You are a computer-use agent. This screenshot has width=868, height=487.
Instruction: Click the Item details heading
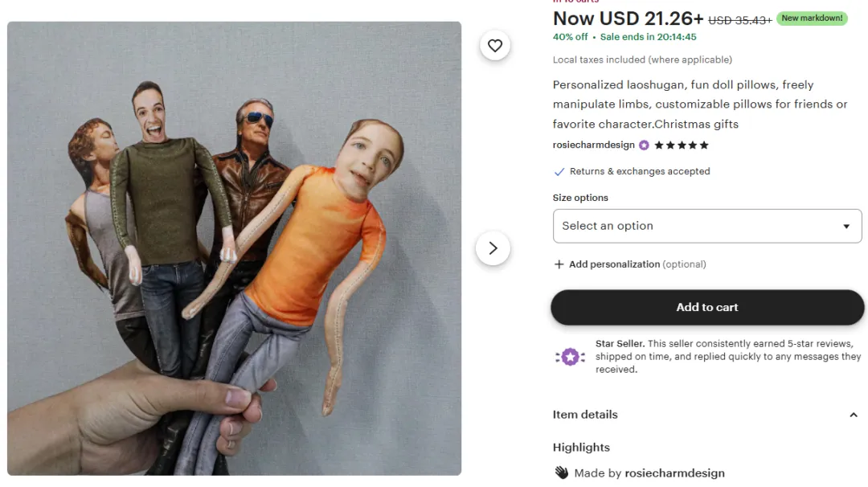click(x=585, y=415)
